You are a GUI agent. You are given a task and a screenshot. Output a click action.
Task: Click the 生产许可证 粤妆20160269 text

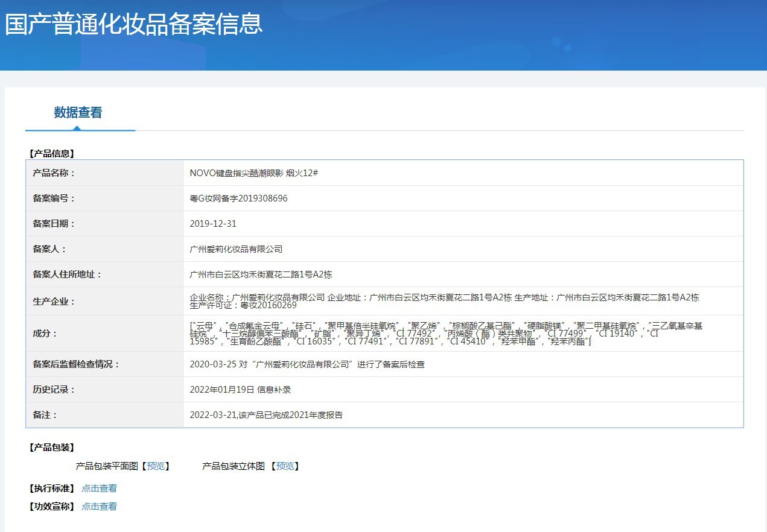[243, 305]
